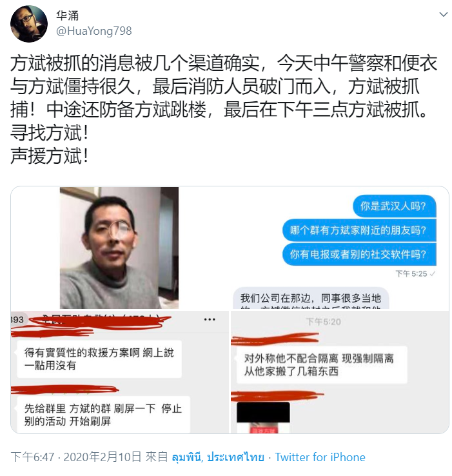Viewport: 452px width, 476px height.
Task: Open the bottom-left group chat screenshot
Action: tap(120, 372)
